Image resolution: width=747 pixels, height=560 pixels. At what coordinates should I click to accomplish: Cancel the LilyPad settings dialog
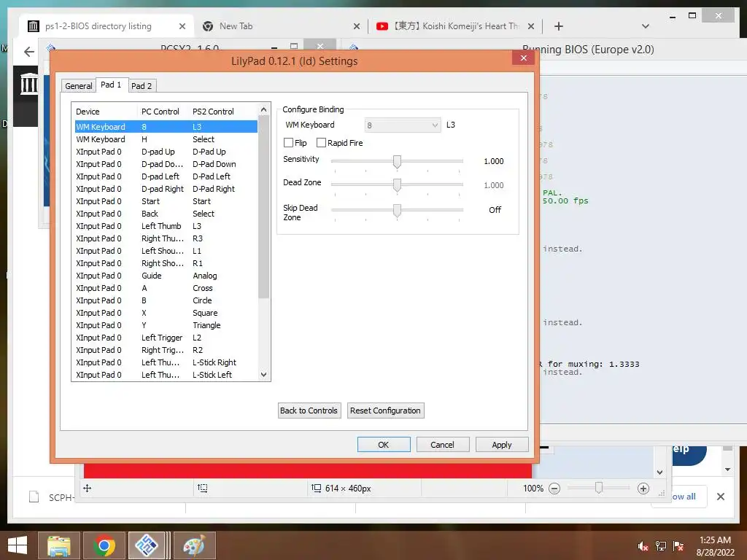tap(443, 444)
